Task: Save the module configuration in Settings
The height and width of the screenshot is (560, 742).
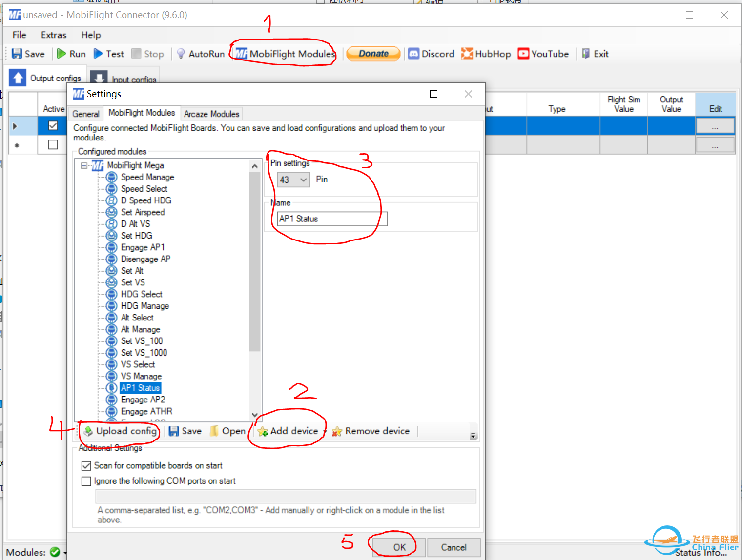Action: (x=185, y=431)
